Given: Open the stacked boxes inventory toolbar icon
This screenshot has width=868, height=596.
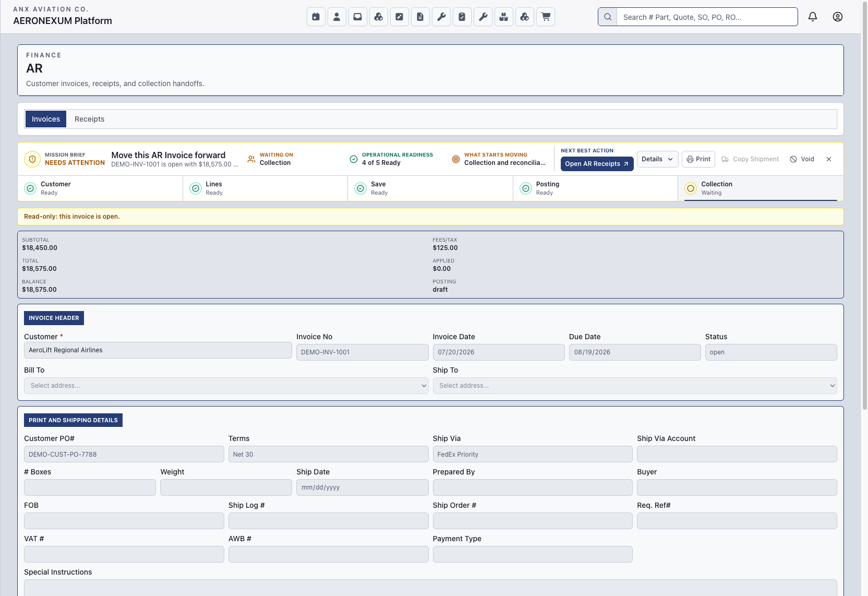Looking at the screenshot, I should coord(504,17).
